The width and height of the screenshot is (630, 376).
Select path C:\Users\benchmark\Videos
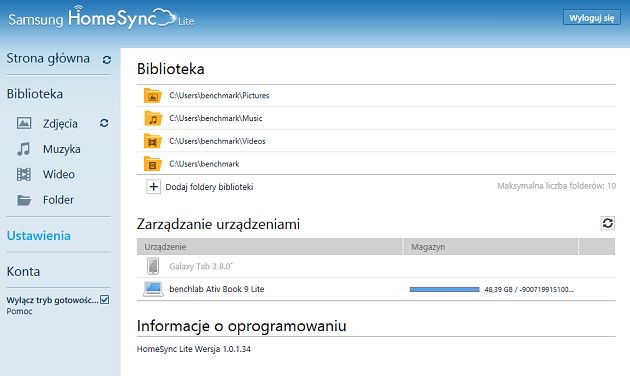click(x=217, y=141)
